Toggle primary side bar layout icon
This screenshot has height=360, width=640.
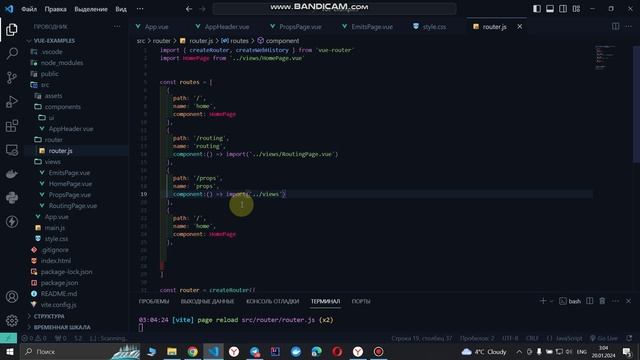tap(537, 9)
